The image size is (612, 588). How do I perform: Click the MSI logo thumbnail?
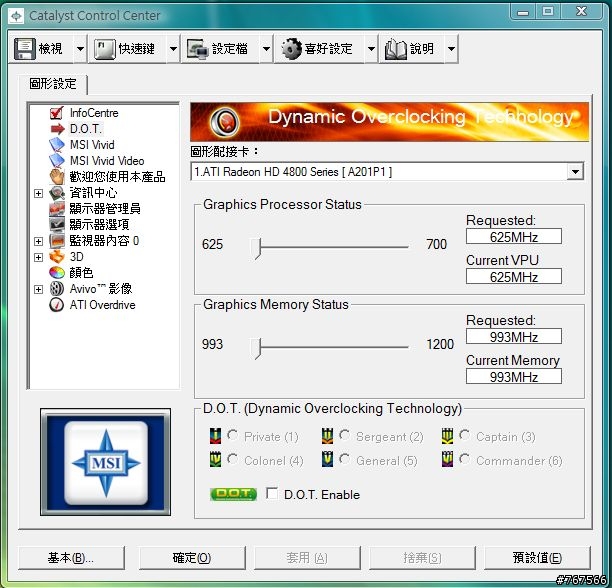tap(105, 462)
